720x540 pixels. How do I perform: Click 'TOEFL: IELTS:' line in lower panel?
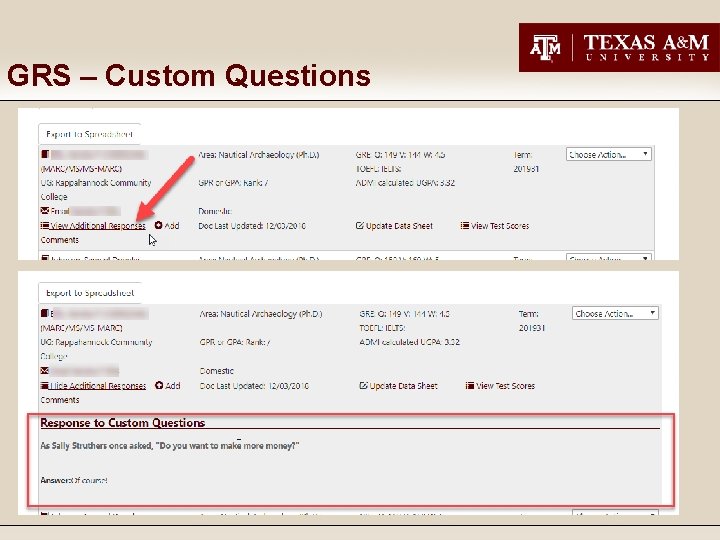(382, 328)
